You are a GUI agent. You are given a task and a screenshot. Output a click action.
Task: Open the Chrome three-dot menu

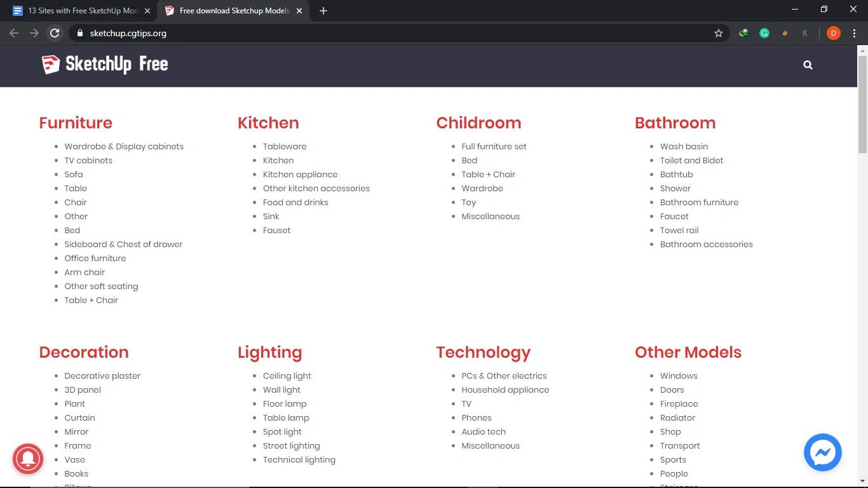[x=854, y=33]
